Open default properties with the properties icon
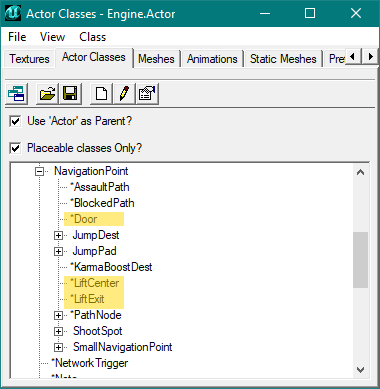This screenshot has height=389, width=380. [x=147, y=93]
